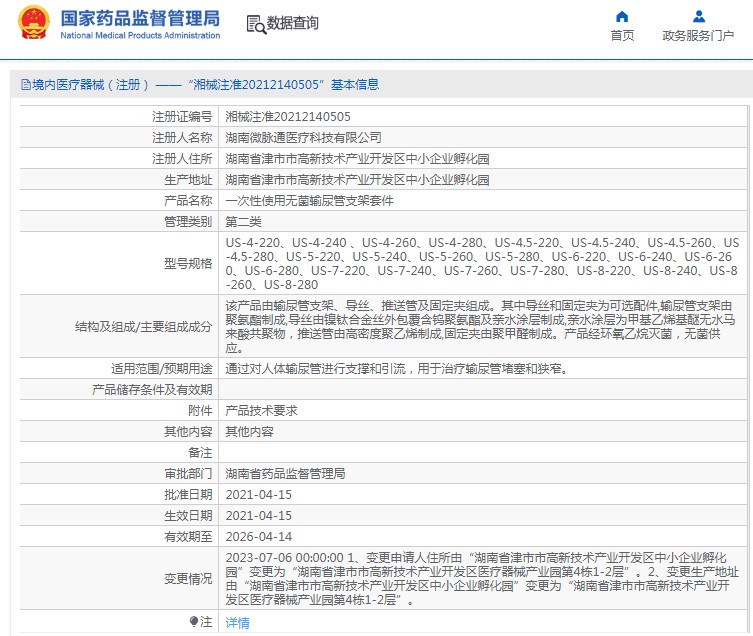
Task: Open 其他内容 value link
Action: click(250, 432)
